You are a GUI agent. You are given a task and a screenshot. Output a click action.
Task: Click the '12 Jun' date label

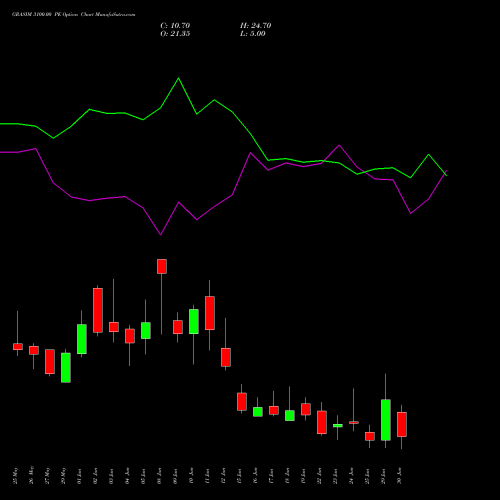pos(223,476)
